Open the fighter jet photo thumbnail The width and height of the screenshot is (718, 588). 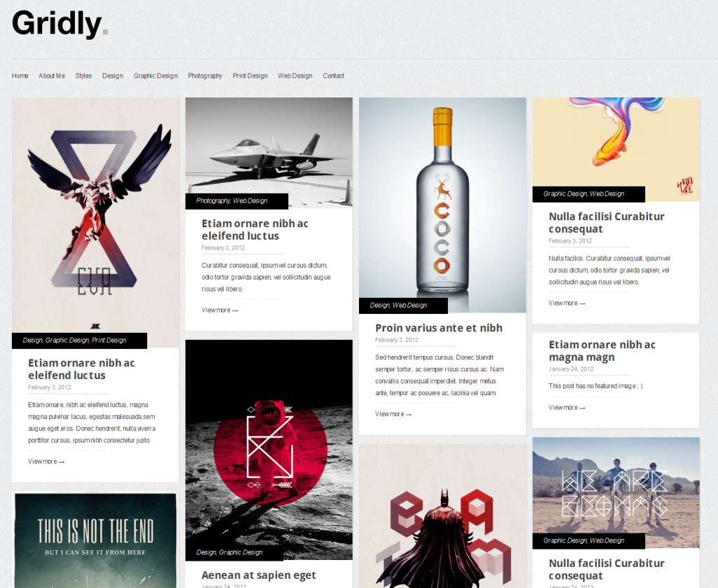tap(269, 152)
